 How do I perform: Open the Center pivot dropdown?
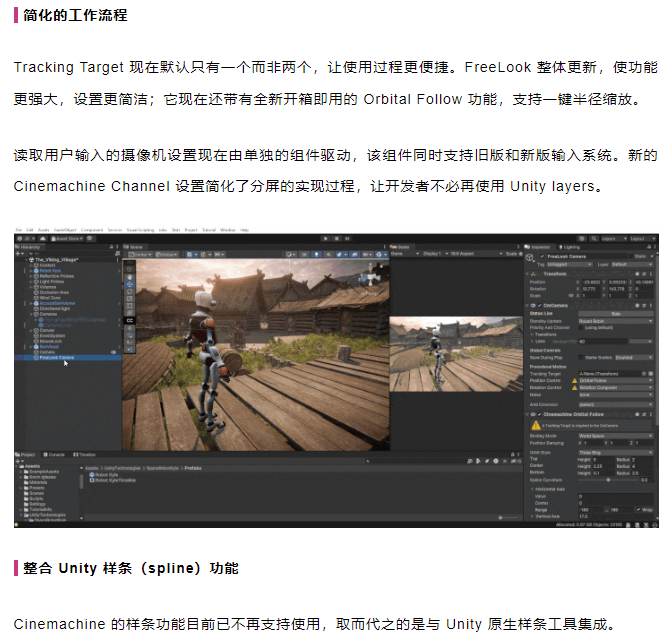click(141, 254)
